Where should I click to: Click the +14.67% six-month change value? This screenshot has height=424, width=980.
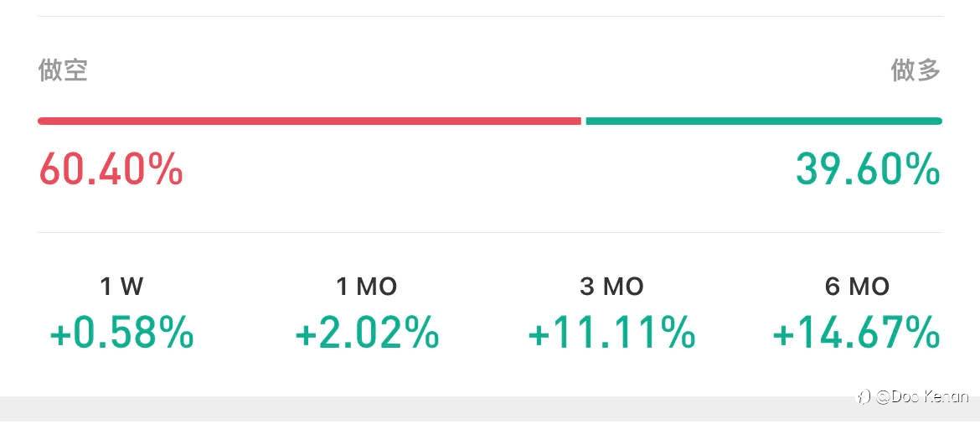(x=856, y=333)
